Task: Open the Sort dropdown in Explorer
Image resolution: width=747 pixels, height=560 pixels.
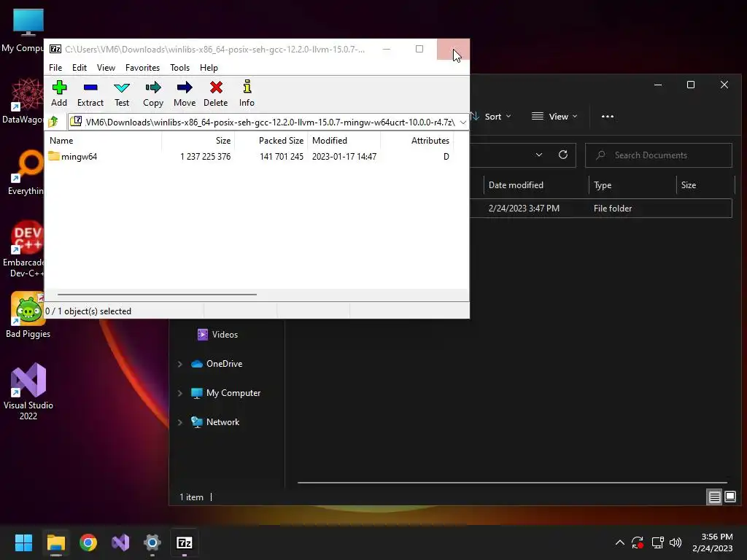Action: click(491, 116)
